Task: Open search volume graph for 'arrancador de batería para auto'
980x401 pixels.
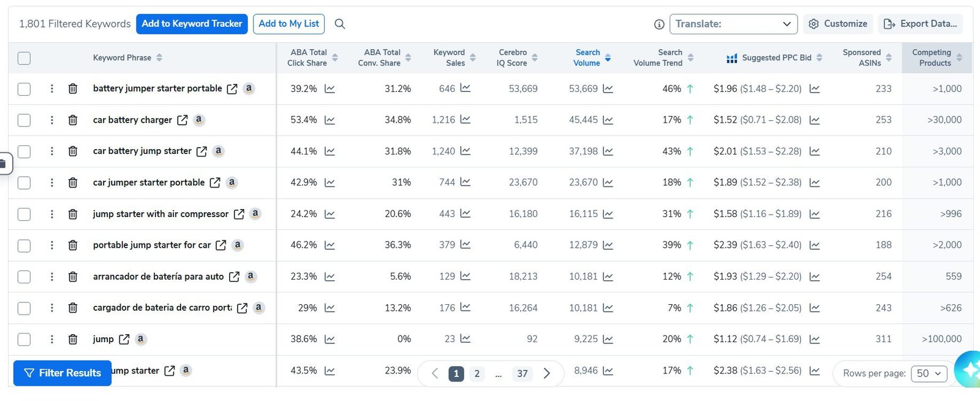Action: point(608,277)
